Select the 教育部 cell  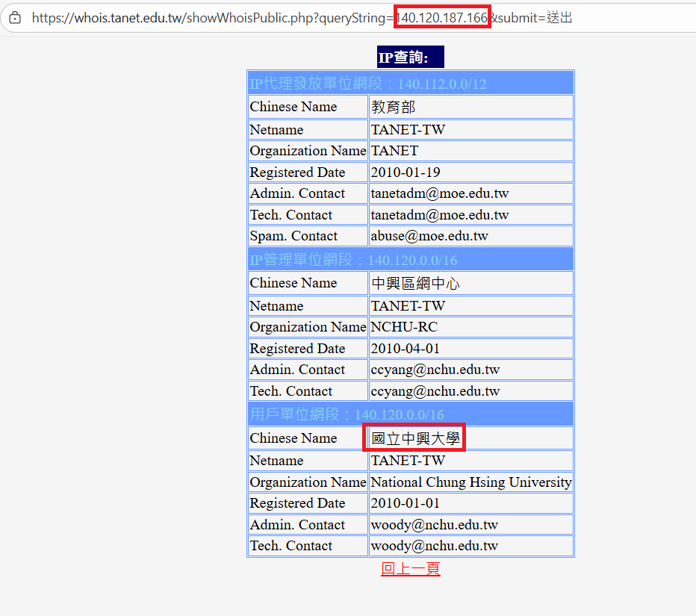[471, 107]
